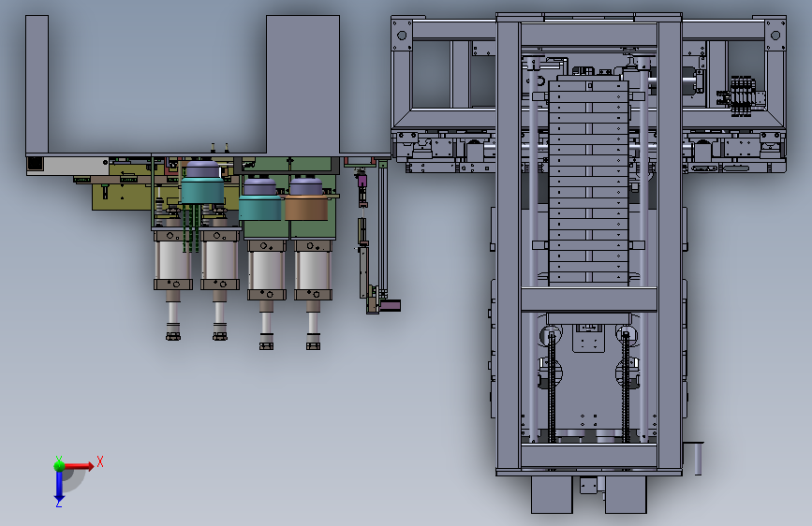Click the green Y axis ball of the triad

coord(59,465)
